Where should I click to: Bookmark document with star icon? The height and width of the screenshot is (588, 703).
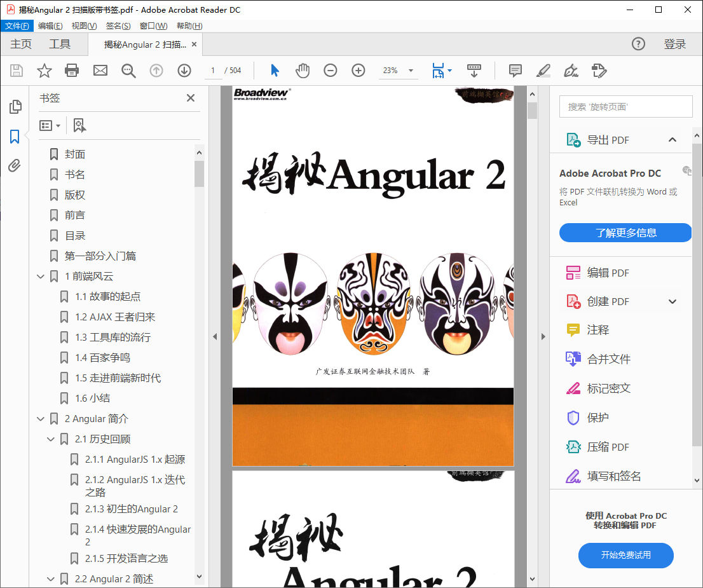[44, 71]
